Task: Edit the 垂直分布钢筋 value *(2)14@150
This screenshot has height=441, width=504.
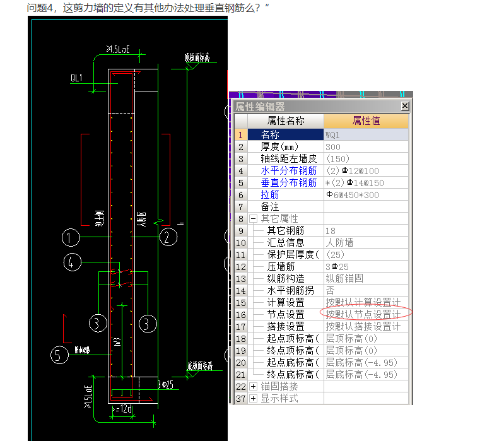Action: tap(366, 182)
